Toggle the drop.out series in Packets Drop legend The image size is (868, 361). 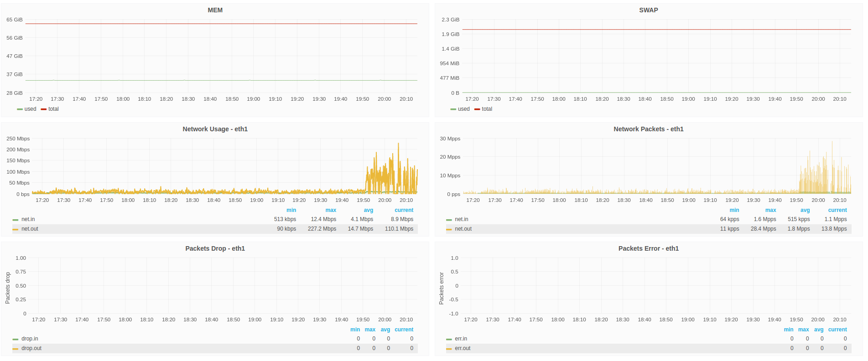(x=31, y=348)
